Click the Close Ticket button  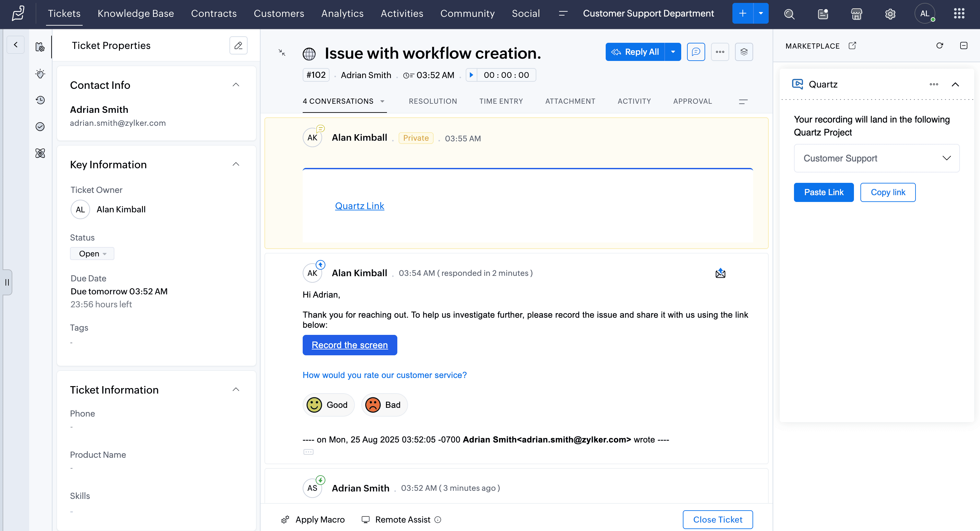pos(717,520)
